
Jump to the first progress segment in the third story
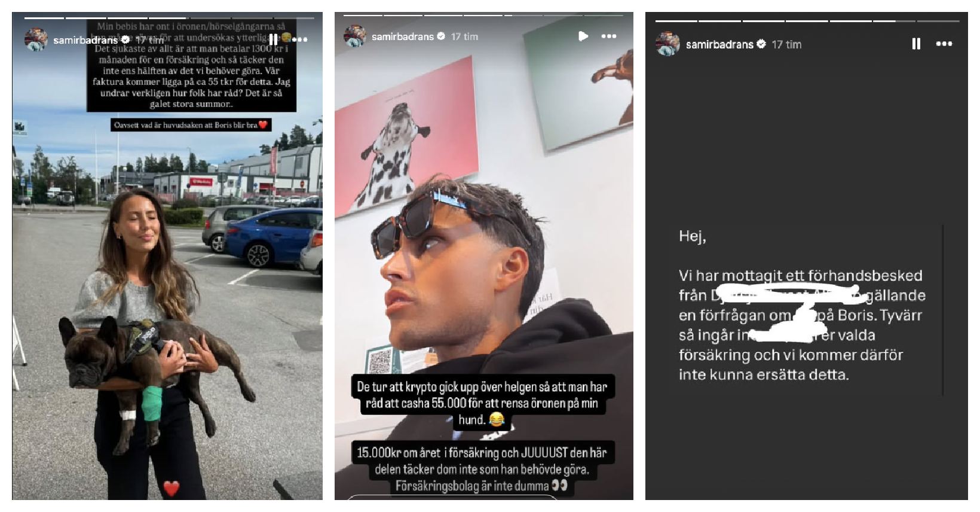pyautogui.click(x=676, y=21)
